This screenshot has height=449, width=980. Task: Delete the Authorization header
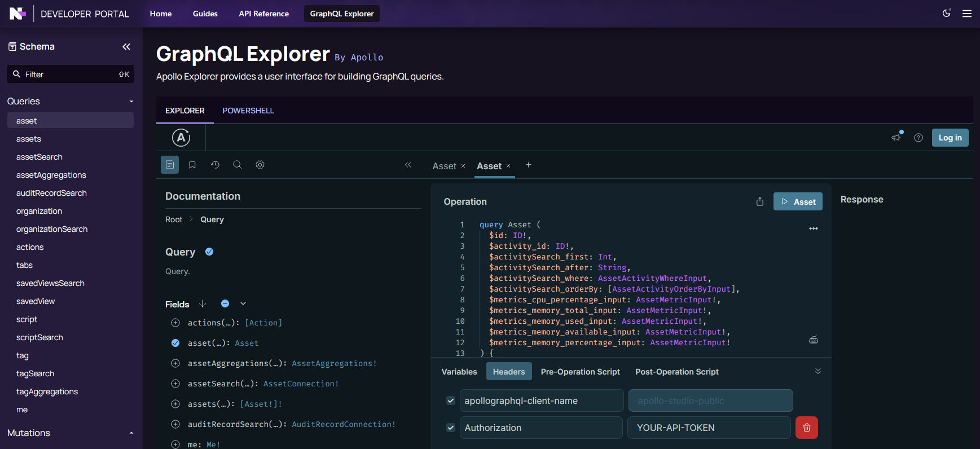pyautogui.click(x=806, y=428)
